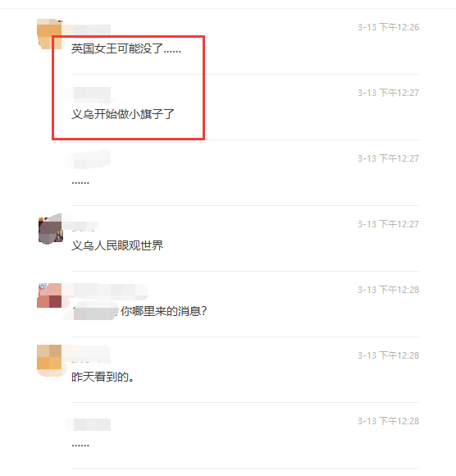Select the last …… message at bottom
This screenshot has width=456, height=476.
[80, 446]
